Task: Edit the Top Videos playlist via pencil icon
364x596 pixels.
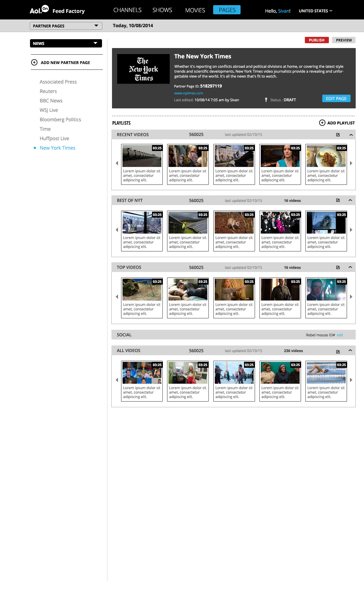Action: (338, 267)
